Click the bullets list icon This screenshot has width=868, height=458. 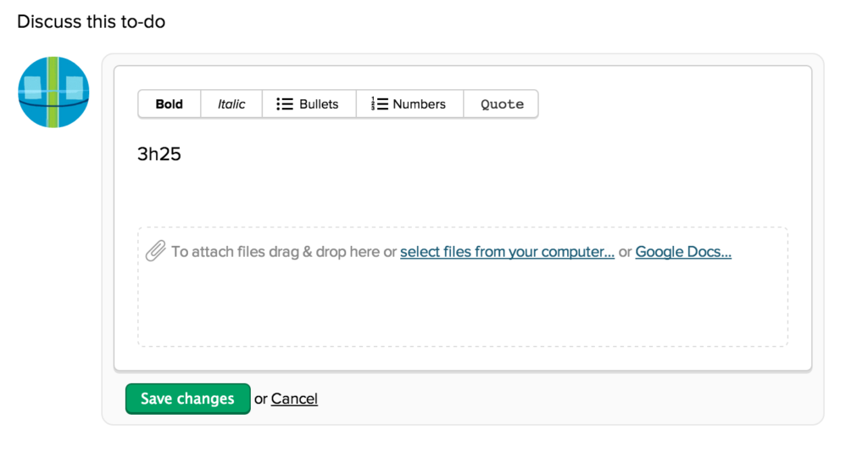(x=285, y=104)
